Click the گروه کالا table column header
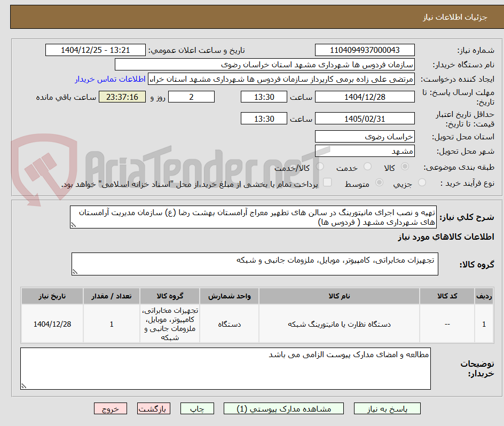 170,296
